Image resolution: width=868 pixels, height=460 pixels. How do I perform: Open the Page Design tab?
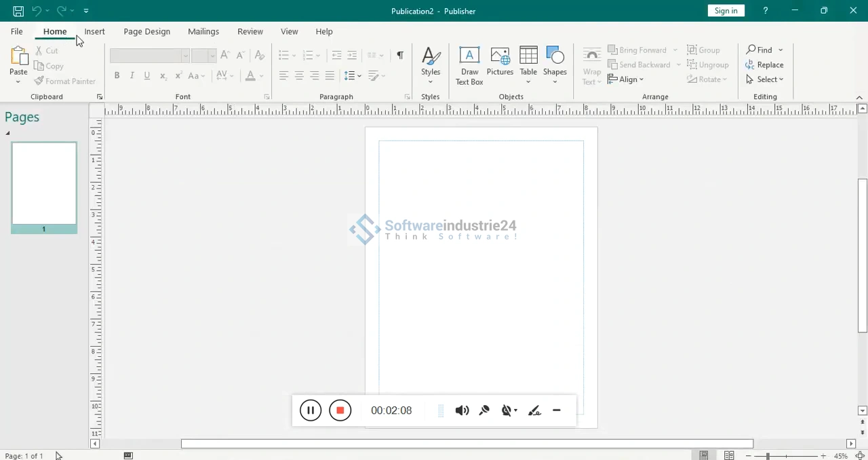(146, 31)
